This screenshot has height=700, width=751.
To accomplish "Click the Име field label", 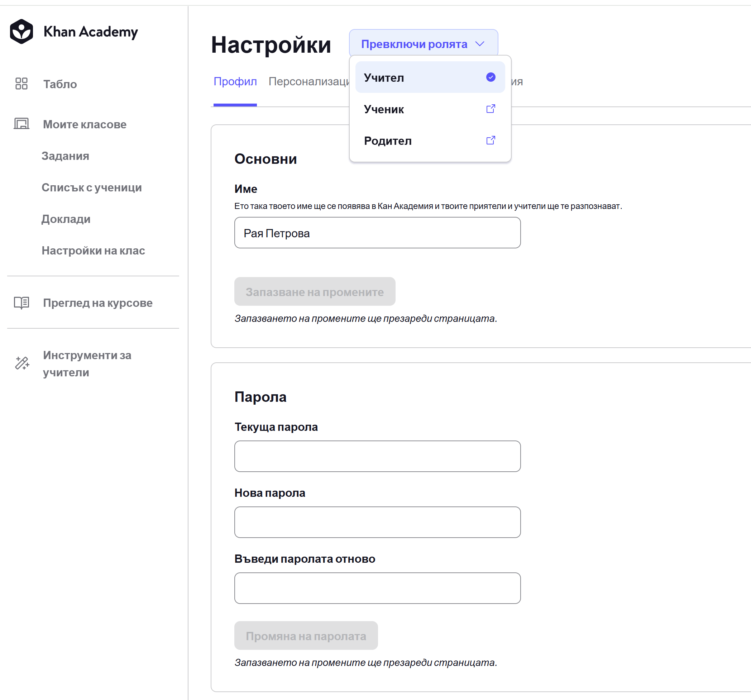I will coord(245,189).
